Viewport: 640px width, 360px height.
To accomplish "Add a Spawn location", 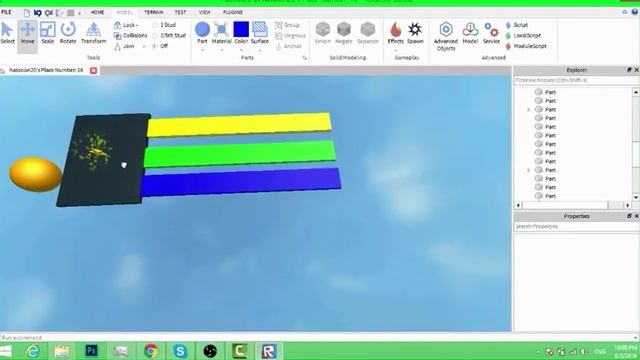I will (x=415, y=33).
